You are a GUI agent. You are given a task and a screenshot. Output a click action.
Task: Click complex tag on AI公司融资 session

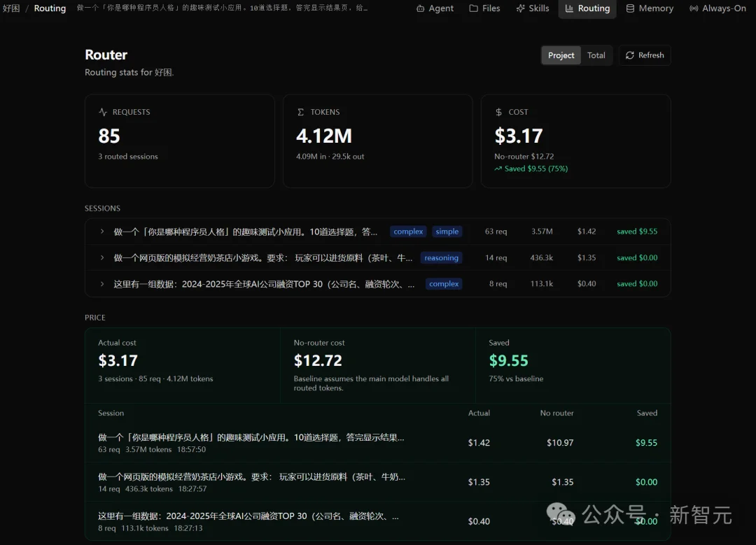pos(444,284)
